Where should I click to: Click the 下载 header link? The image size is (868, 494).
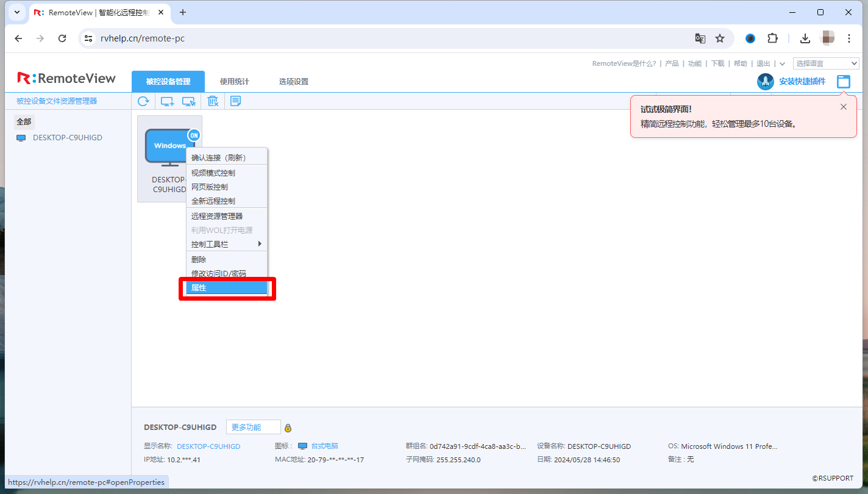click(718, 63)
